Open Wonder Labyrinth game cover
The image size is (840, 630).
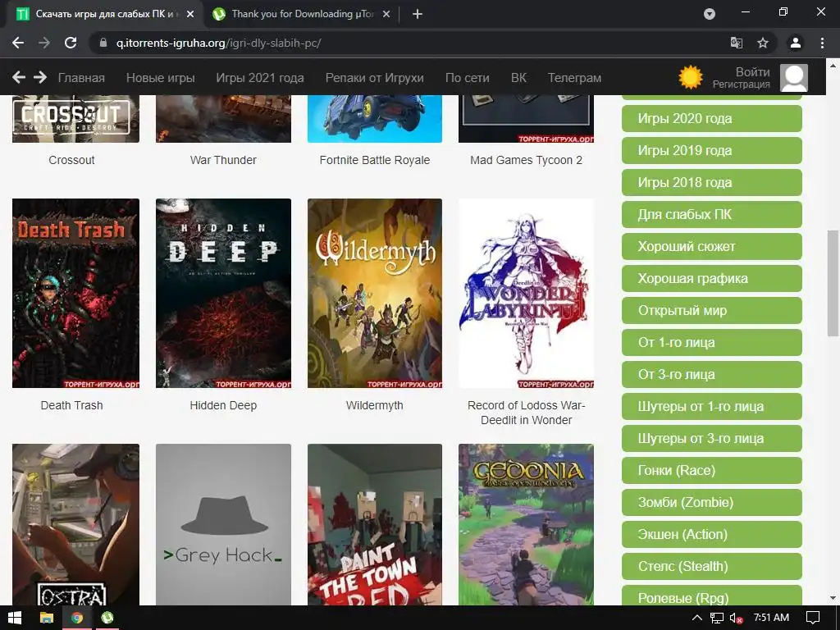point(526,293)
